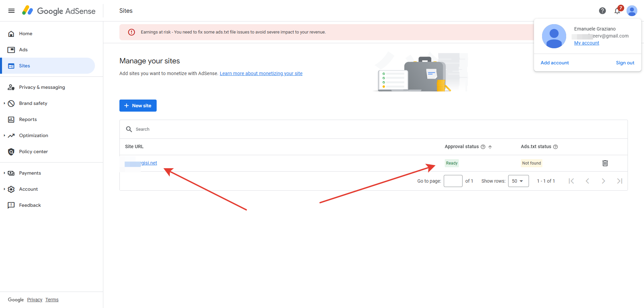
Task: Open the main hamburger menu
Action: point(11,11)
